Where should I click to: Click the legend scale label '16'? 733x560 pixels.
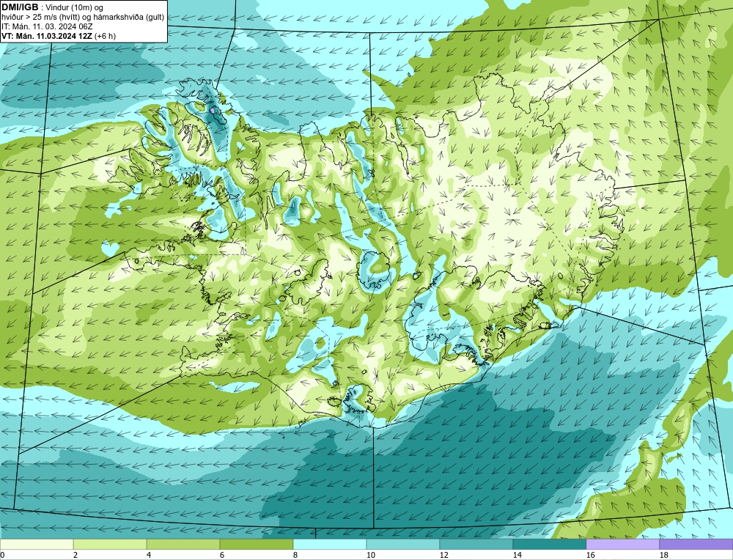click(x=590, y=555)
